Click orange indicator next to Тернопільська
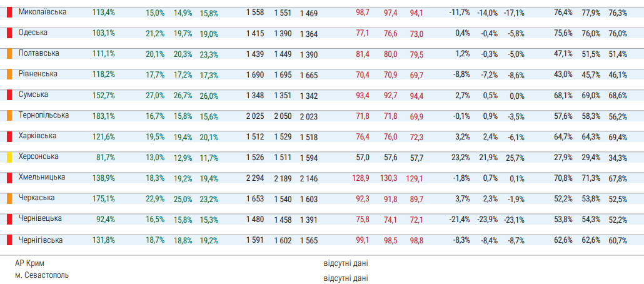This screenshot has height=284, width=644. (9, 116)
